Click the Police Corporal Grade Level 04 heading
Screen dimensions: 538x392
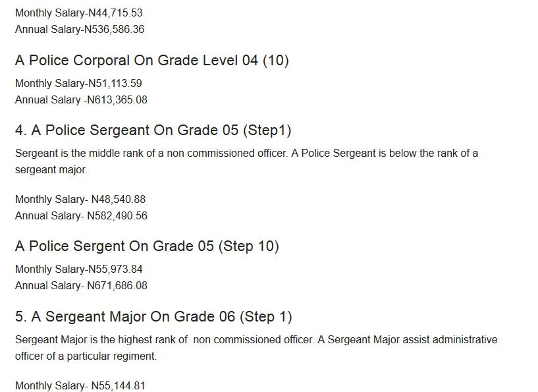point(152,61)
